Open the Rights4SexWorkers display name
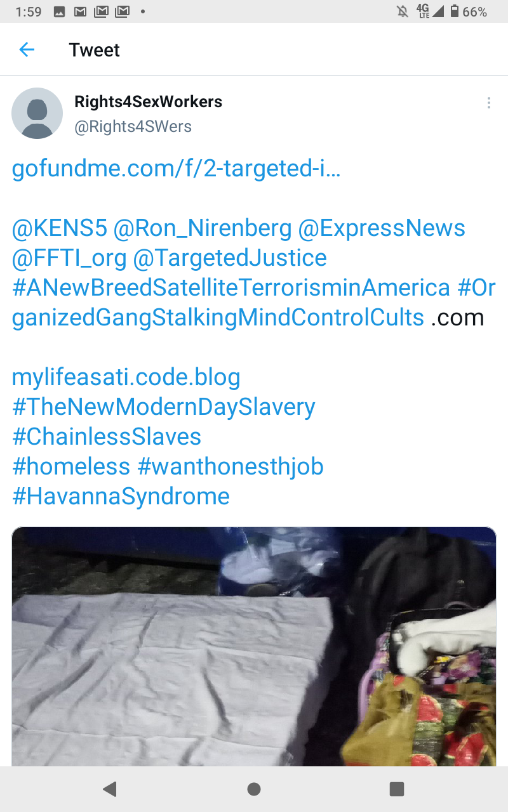The width and height of the screenshot is (508, 812). [x=148, y=101]
